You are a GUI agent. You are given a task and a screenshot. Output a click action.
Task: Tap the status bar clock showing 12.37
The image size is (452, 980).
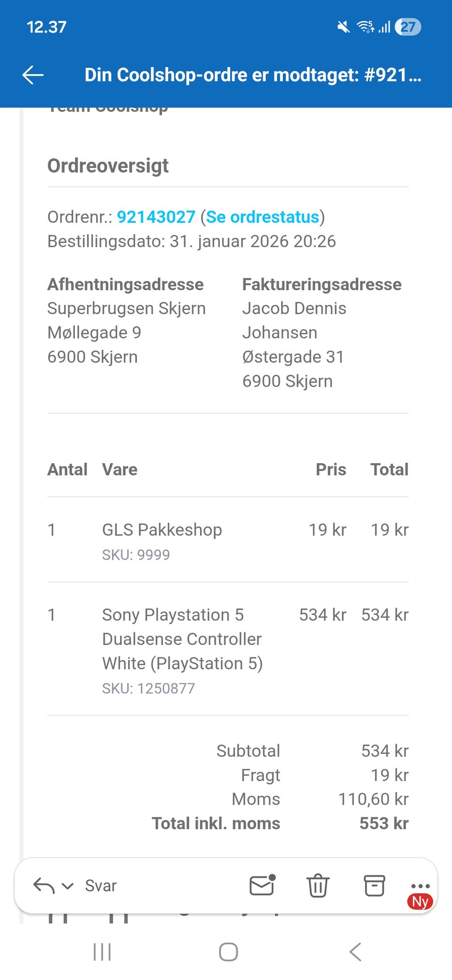tap(46, 27)
